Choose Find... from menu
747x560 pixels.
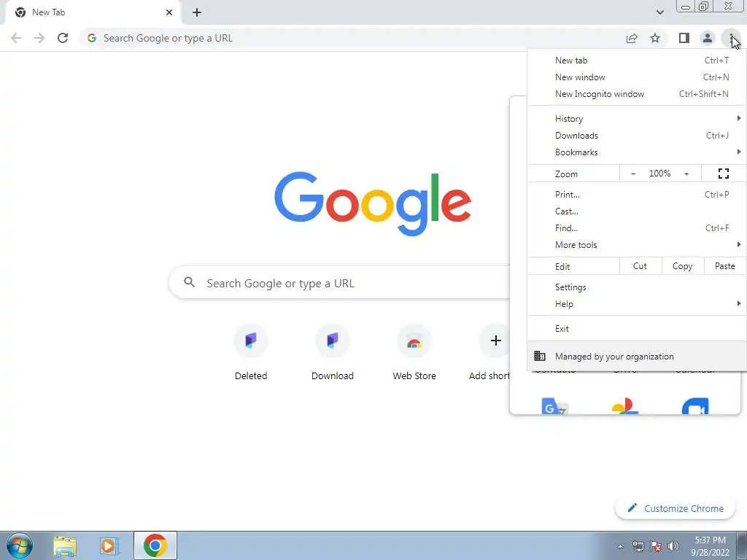(x=637, y=227)
